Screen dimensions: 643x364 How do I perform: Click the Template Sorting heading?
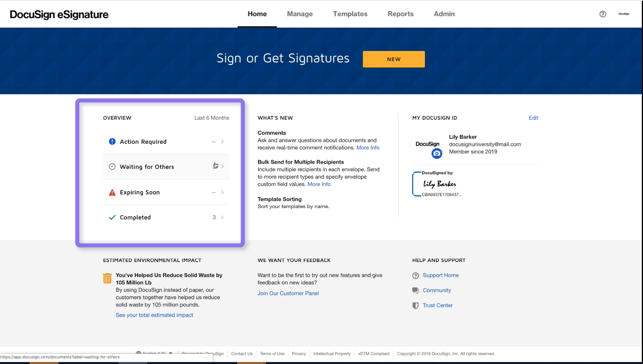click(279, 199)
